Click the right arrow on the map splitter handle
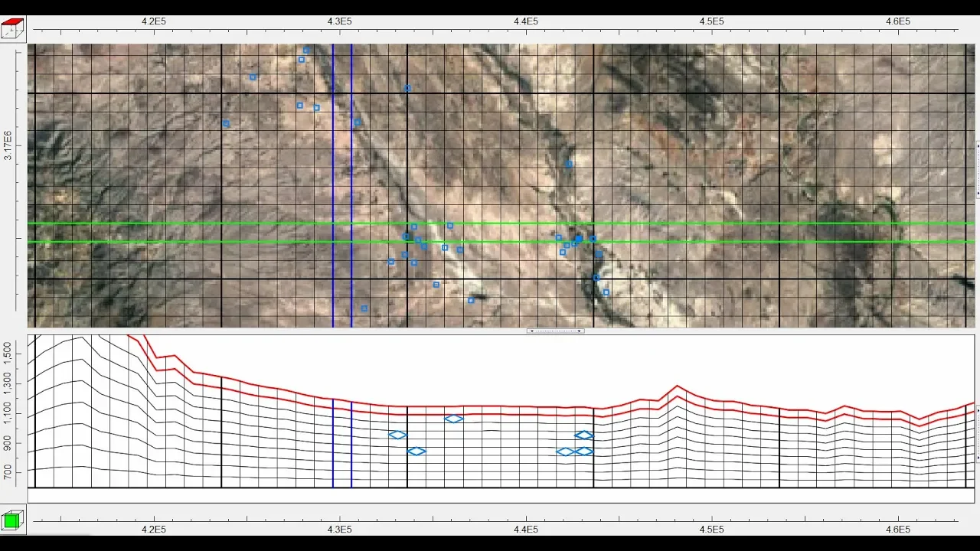 pyautogui.click(x=580, y=331)
